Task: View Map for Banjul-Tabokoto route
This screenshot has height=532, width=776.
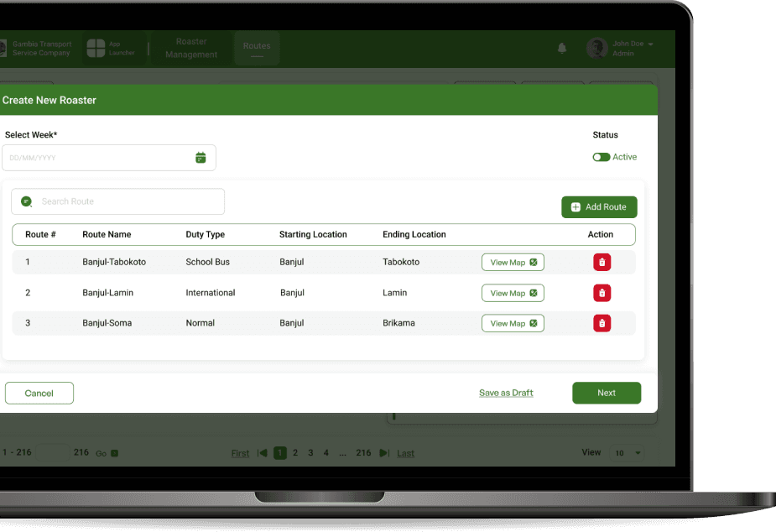Action: pyautogui.click(x=513, y=263)
